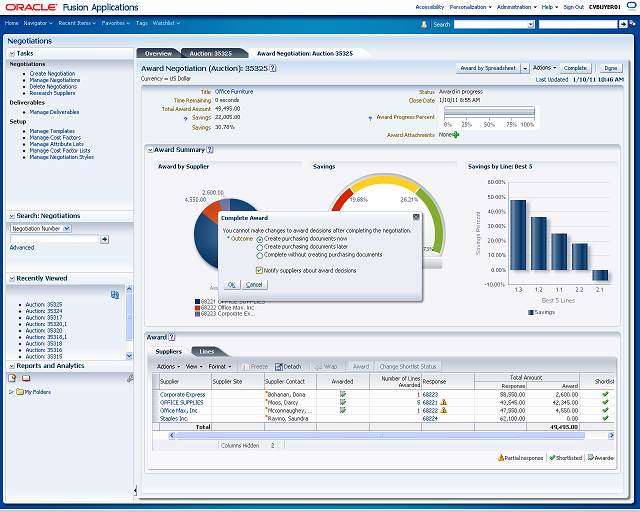The width and height of the screenshot is (640, 512).
Task: Click the Negotiation Number search go arrow
Action: [x=104, y=239]
